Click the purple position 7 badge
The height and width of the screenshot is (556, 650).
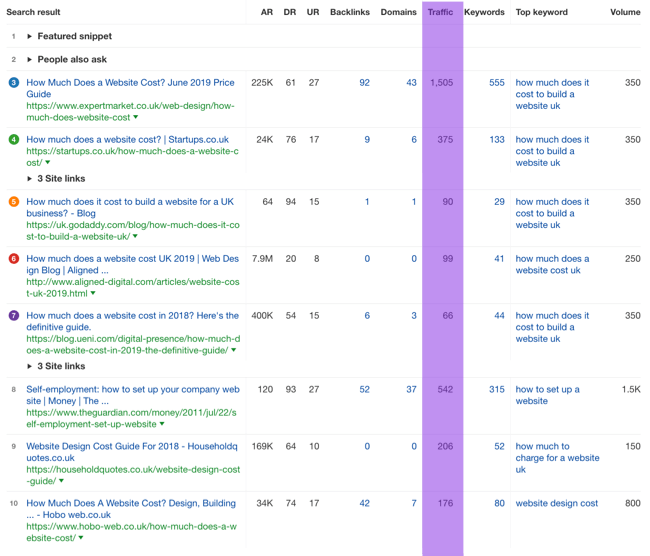click(13, 316)
